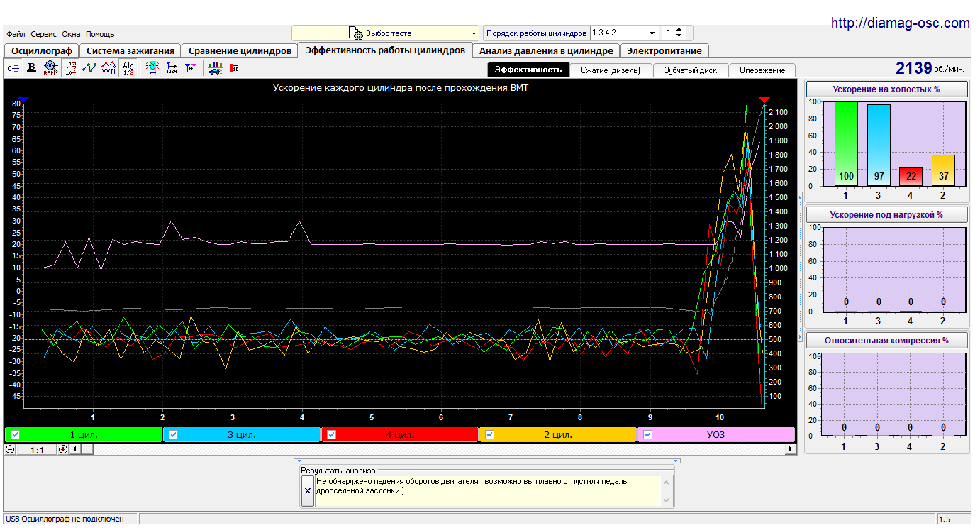Open the Файл menu
The image size is (980, 528).
16,34
